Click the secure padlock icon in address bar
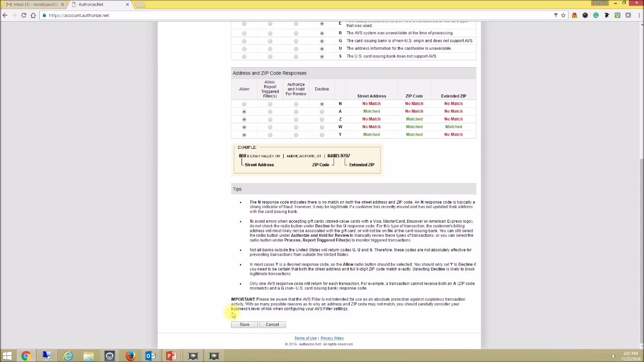Screen dimensions: 644x362 pos(45,15)
